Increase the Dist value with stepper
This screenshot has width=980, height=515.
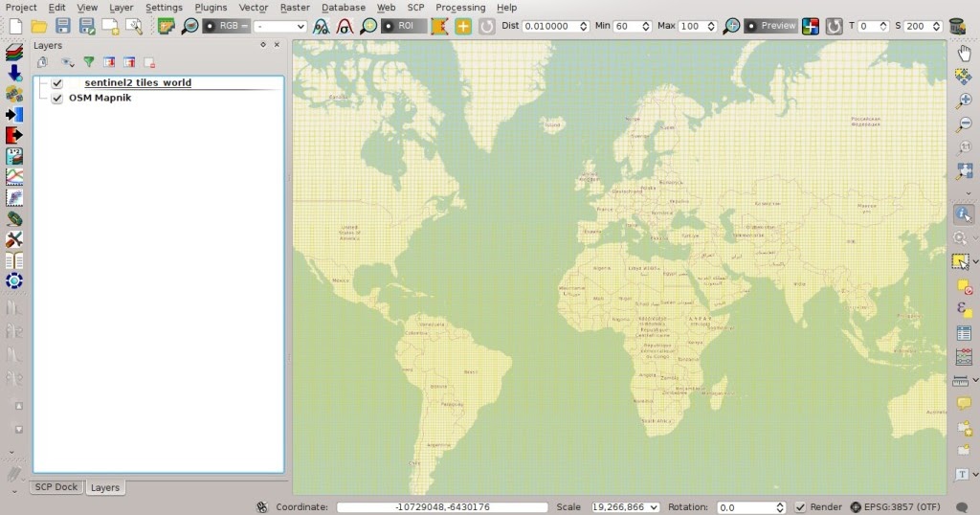tap(583, 23)
